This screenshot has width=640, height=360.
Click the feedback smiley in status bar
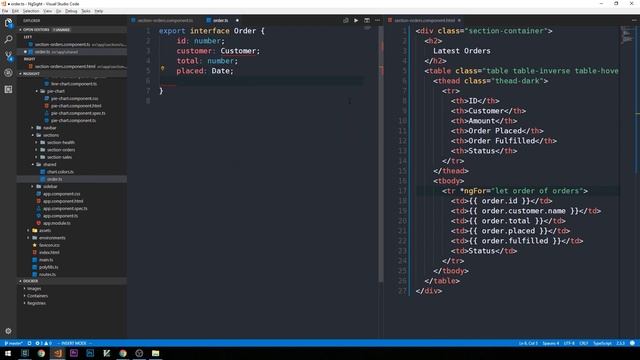click(632, 343)
